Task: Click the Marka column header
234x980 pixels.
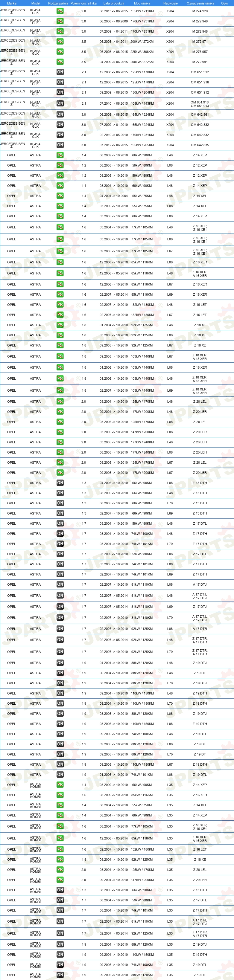Action: click(x=12, y=3)
